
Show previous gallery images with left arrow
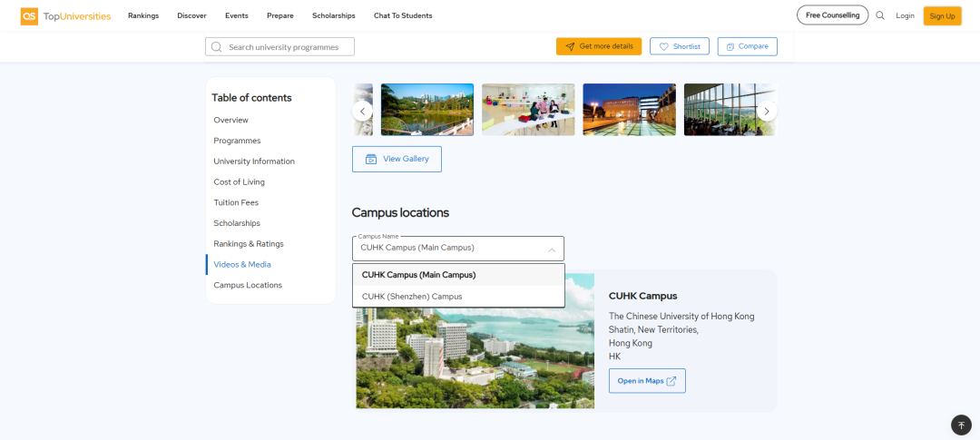pos(362,112)
